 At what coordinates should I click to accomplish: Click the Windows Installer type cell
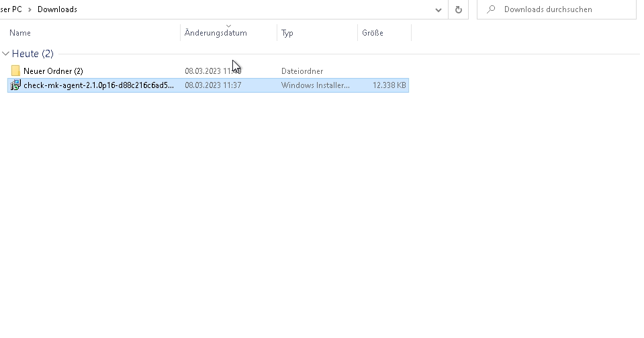click(315, 85)
